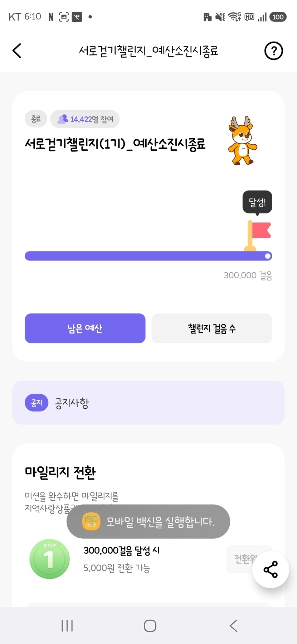Tap the 종료 status badge
Viewport: 297px width, 644px height.
pyautogui.click(x=36, y=119)
